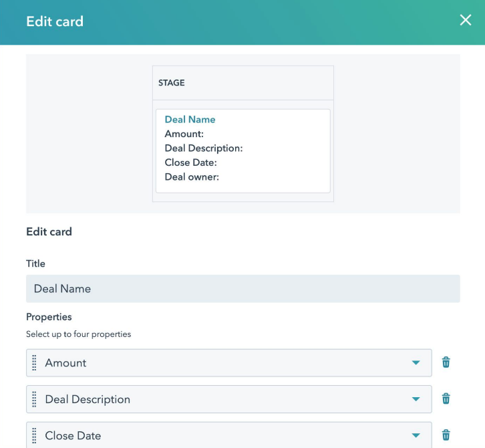Click the Properties section label

tap(49, 317)
